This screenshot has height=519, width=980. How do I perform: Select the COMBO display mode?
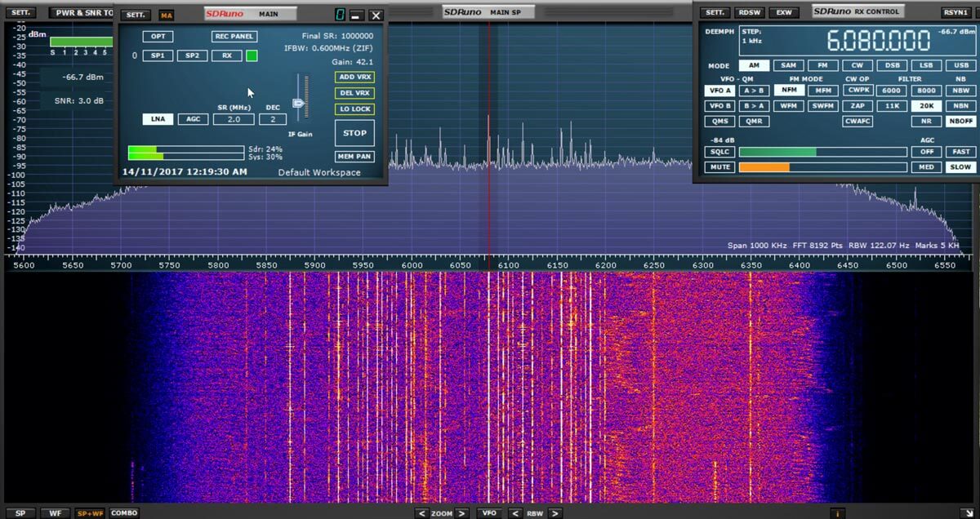coord(123,513)
